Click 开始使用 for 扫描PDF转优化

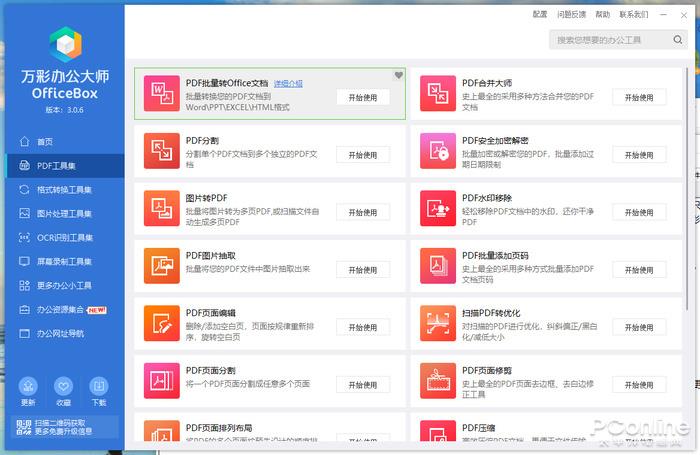[x=639, y=327]
